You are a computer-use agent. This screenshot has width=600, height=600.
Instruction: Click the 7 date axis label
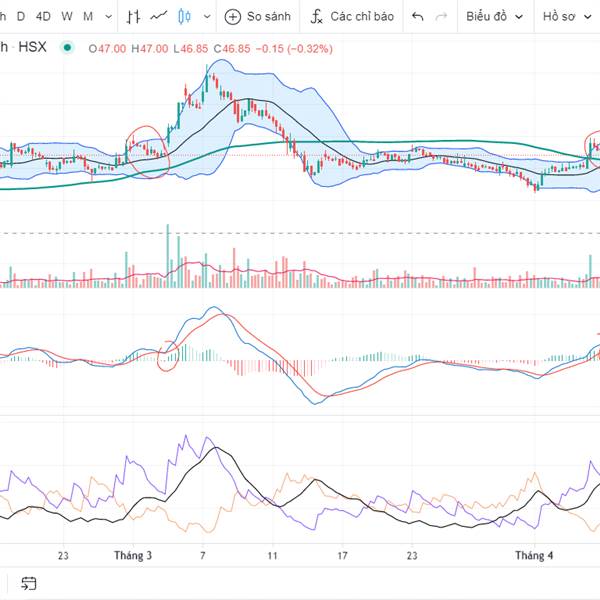[x=203, y=556]
